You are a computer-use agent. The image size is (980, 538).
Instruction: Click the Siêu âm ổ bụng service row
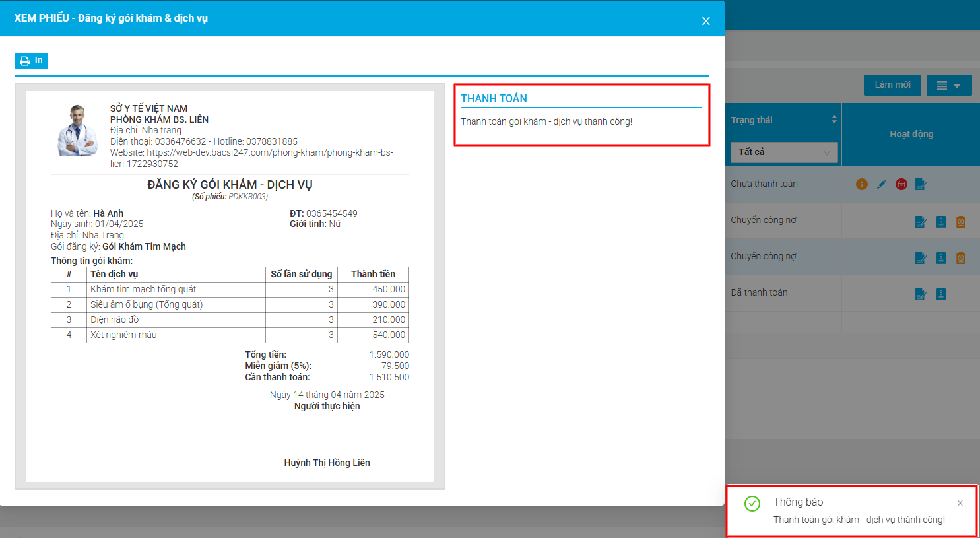coord(230,304)
